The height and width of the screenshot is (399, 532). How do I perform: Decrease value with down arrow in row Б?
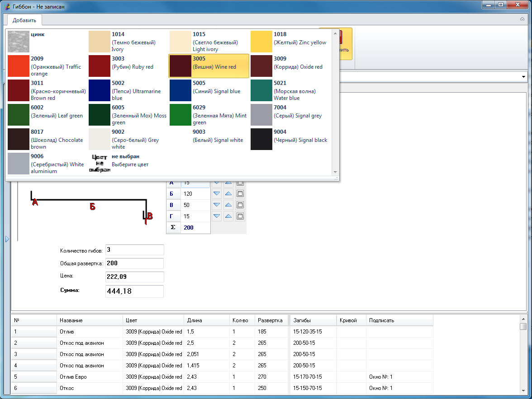(x=216, y=193)
